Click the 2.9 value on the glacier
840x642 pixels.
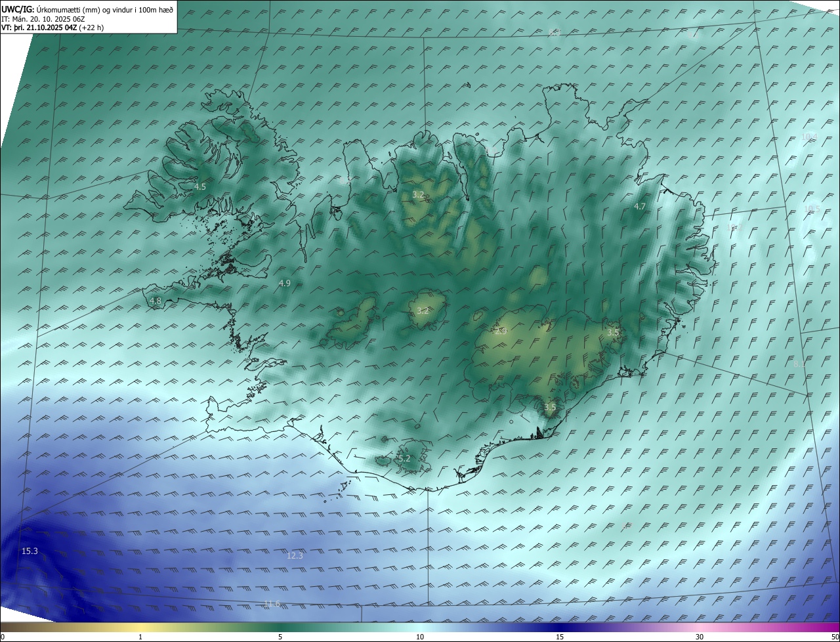(501, 332)
